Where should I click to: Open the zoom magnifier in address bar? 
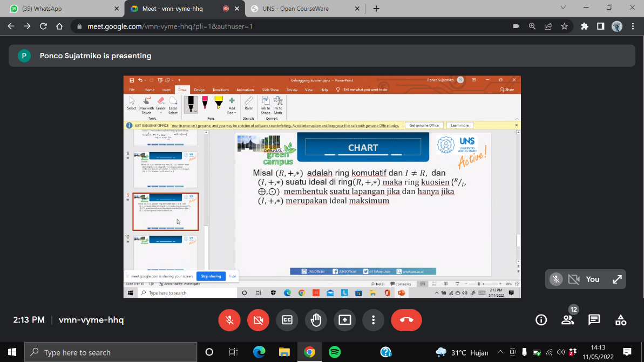click(x=532, y=26)
